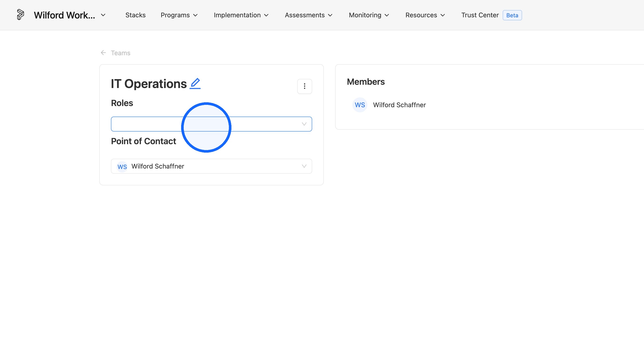Open the three-dot team options menu
644x360 pixels.
[304, 86]
